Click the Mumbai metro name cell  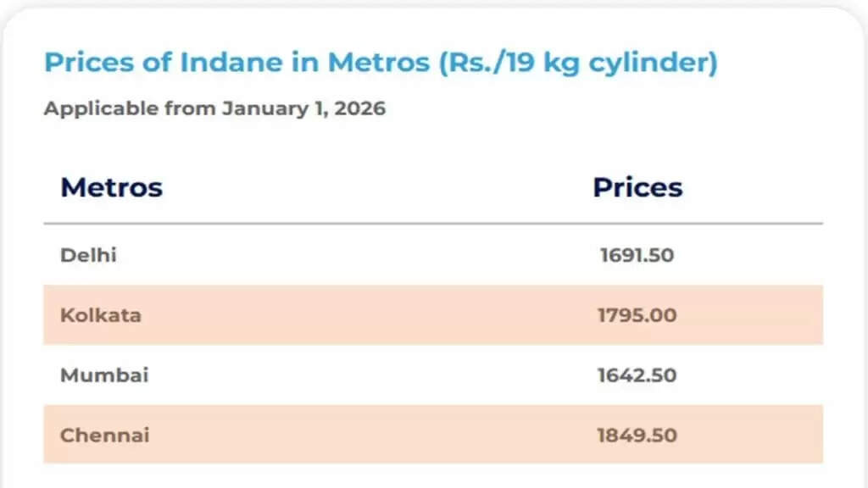coord(104,375)
